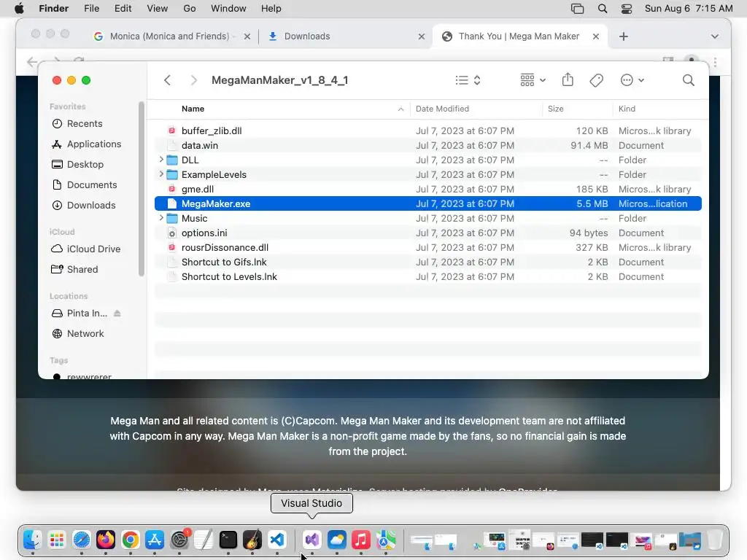Click the tag icon in Finder toolbar

[x=596, y=80]
